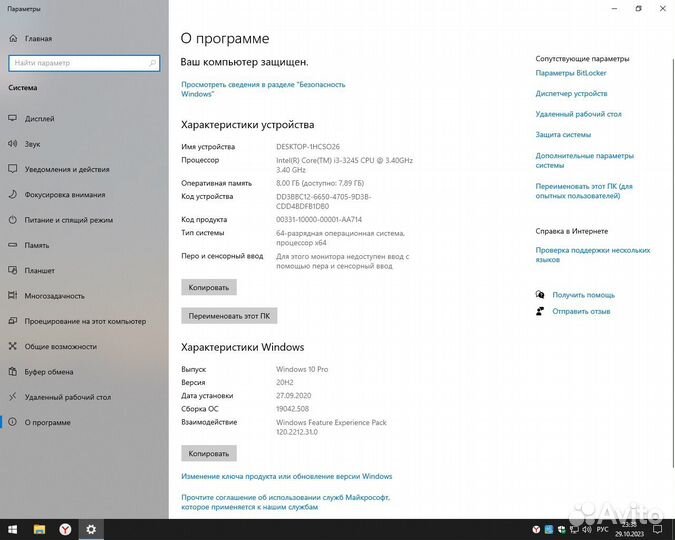The height and width of the screenshot is (540, 675).
Task: Open Параметры BitLocker link
Action: (571, 73)
